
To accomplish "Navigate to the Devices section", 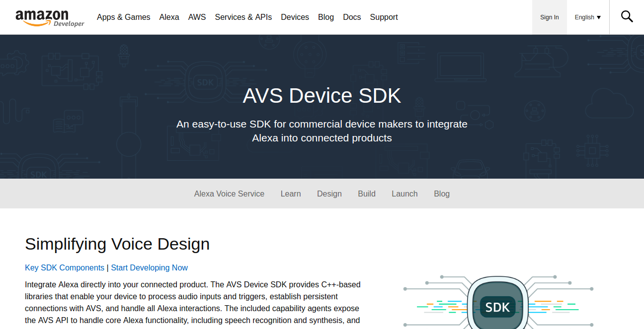I will tap(295, 17).
